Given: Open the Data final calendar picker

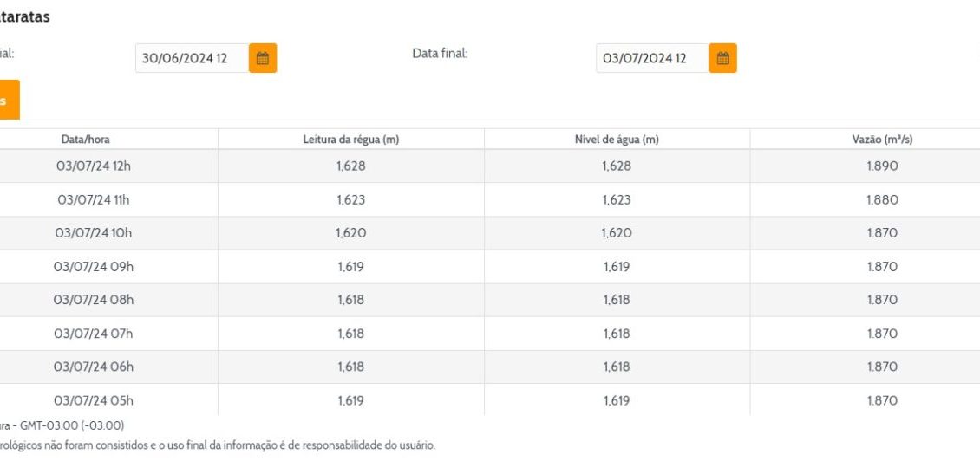Looking at the screenshot, I should click(x=722, y=58).
